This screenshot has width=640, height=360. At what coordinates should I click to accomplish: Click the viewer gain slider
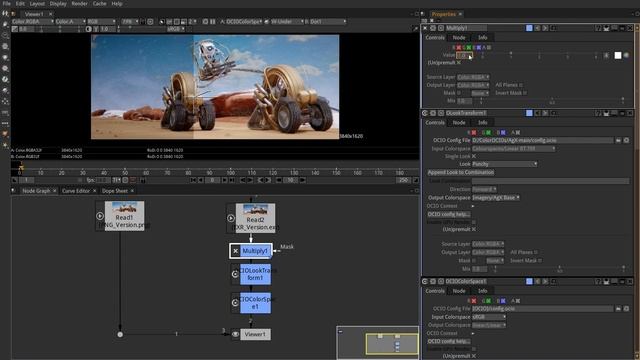pyautogui.click(x=60, y=29)
